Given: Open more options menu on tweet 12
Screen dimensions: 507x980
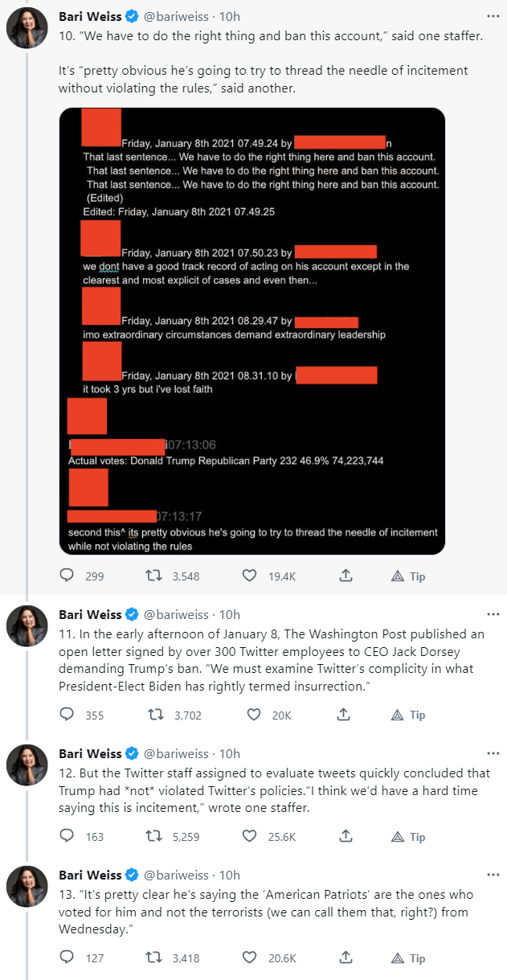Looking at the screenshot, I should coord(492,753).
